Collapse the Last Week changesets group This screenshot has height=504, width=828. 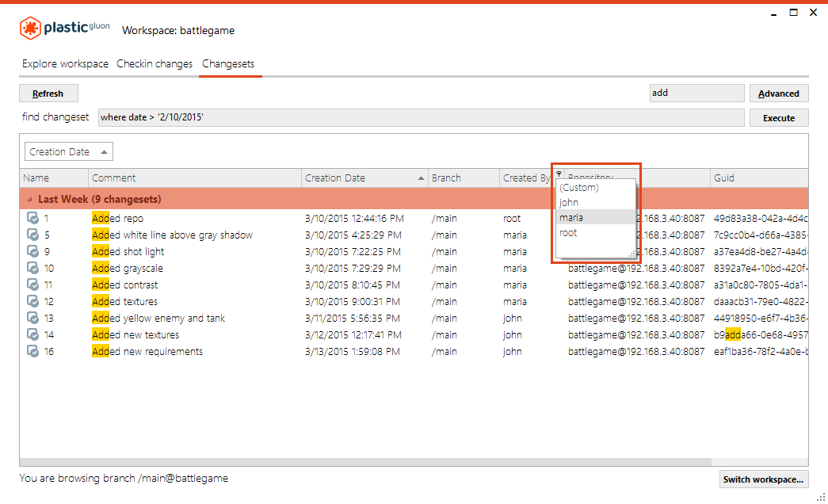[x=29, y=199]
